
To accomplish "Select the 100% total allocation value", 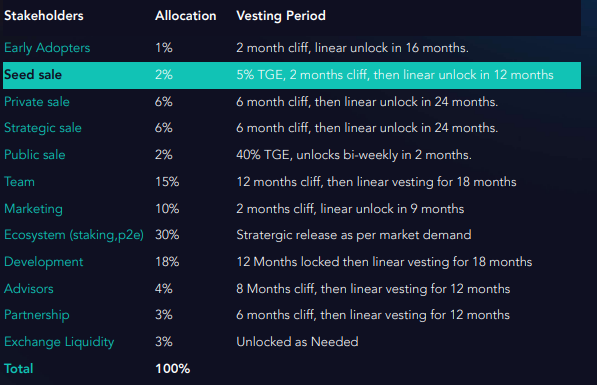I will (x=172, y=369).
